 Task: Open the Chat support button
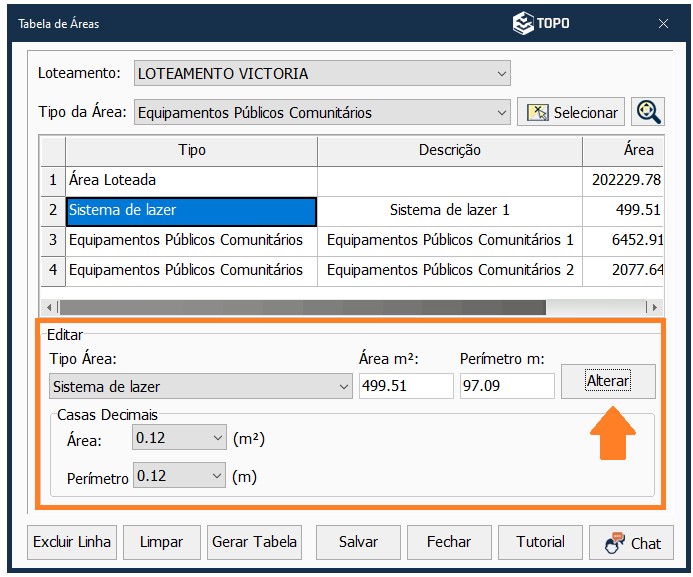pyautogui.click(x=632, y=542)
